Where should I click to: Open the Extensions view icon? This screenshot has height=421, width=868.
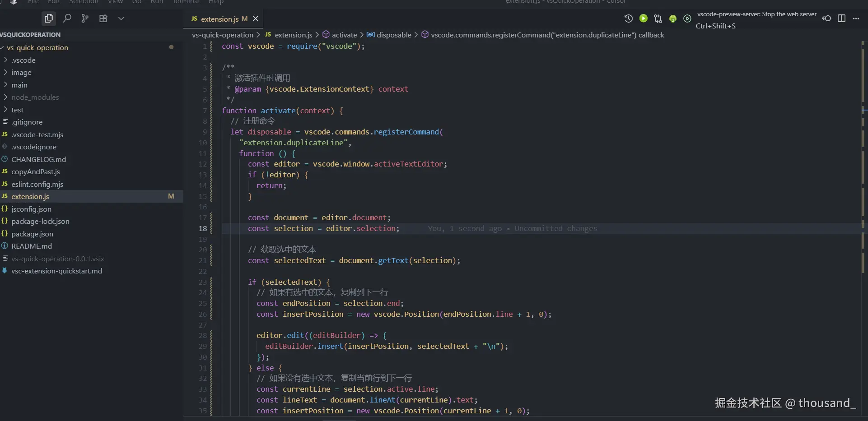[103, 19]
